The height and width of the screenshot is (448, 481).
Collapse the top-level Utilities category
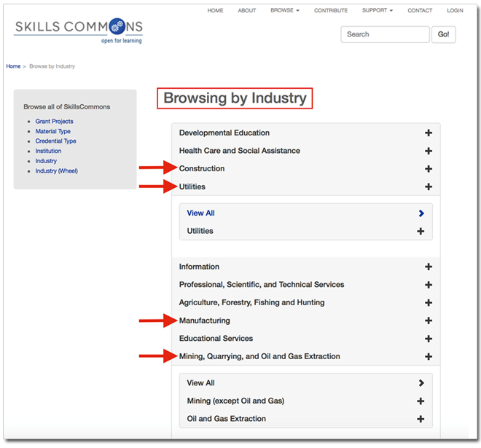coord(306,186)
